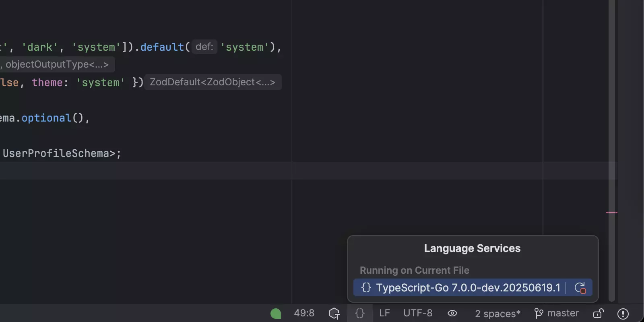Viewport: 644px width, 322px height.
Task: Click the green status indicator in status bar
Action: (276, 313)
